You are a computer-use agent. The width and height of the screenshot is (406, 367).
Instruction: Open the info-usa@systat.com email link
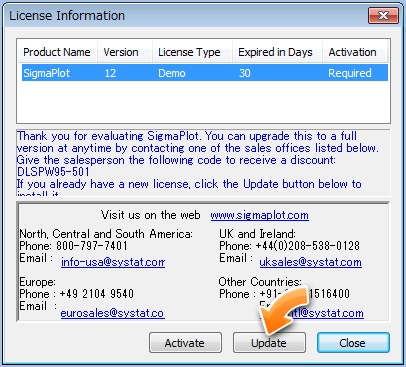click(113, 262)
